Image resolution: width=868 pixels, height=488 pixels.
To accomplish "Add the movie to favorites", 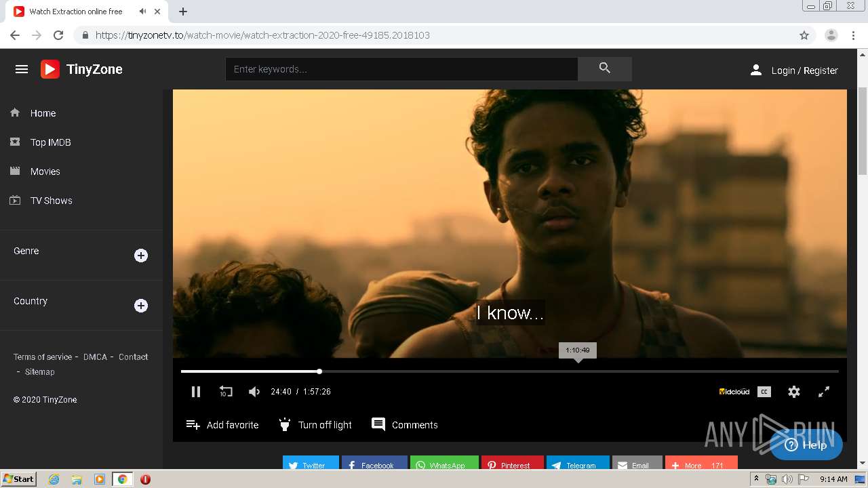I will pos(222,425).
